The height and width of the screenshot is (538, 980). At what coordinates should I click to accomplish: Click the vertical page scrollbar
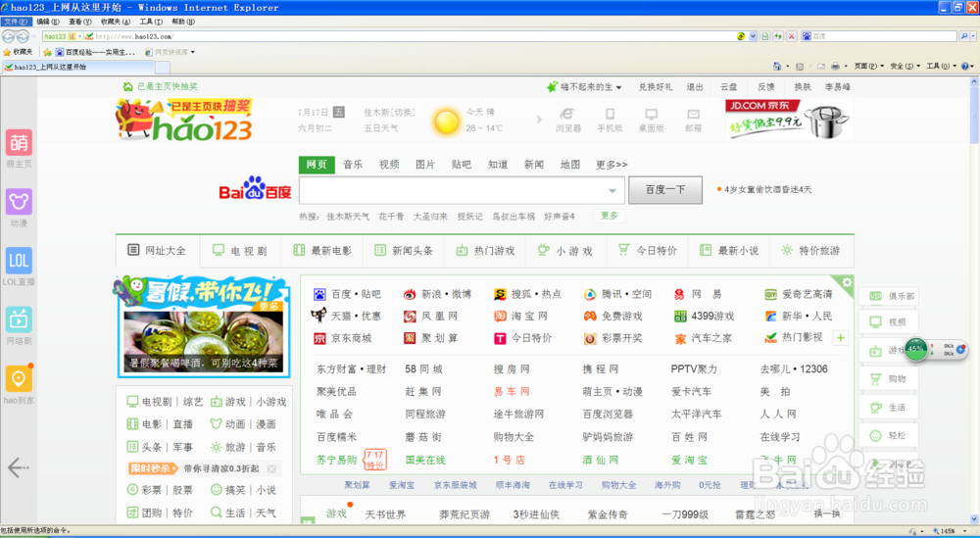pyautogui.click(x=974, y=300)
